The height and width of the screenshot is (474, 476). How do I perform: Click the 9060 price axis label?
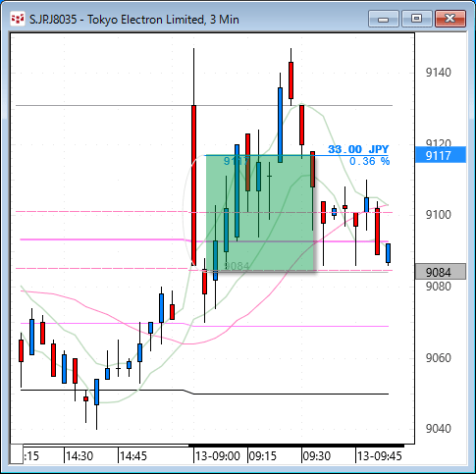click(x=438, y=358)
